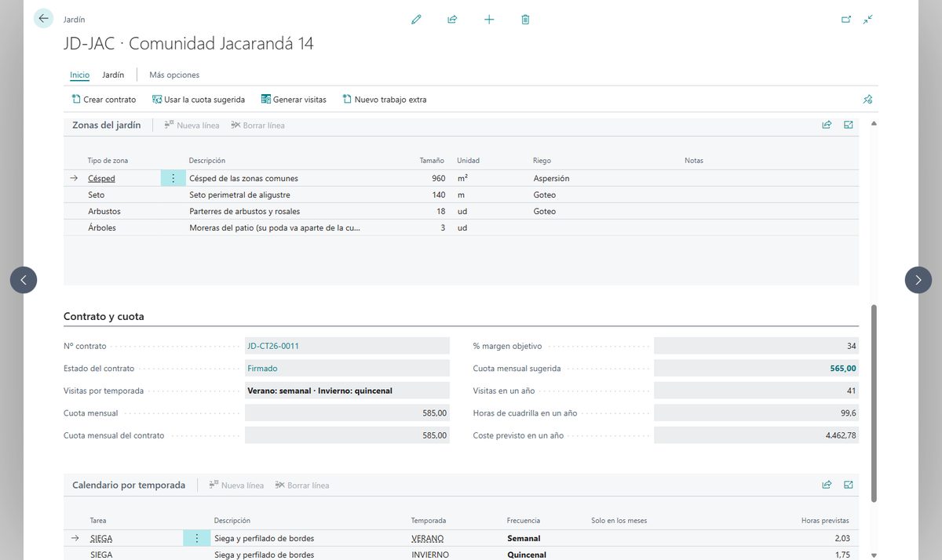Click Borrar línea in Zonas del jardín

click(x=257, y=125)
